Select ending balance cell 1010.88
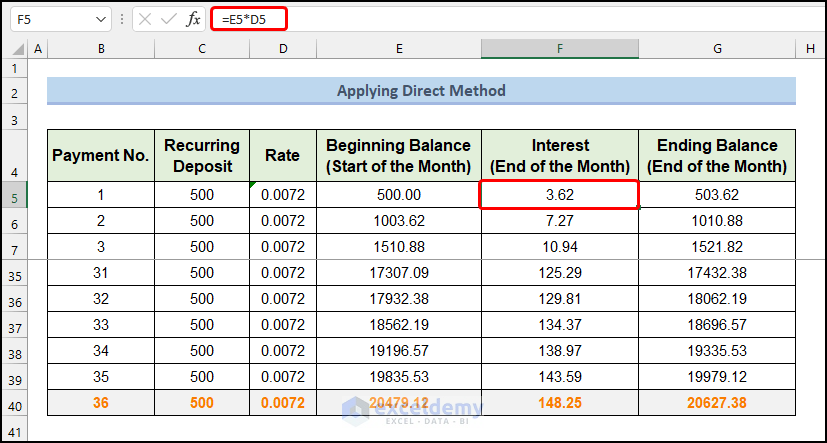This screenshot has width=827, height=443. pos(717,220)
